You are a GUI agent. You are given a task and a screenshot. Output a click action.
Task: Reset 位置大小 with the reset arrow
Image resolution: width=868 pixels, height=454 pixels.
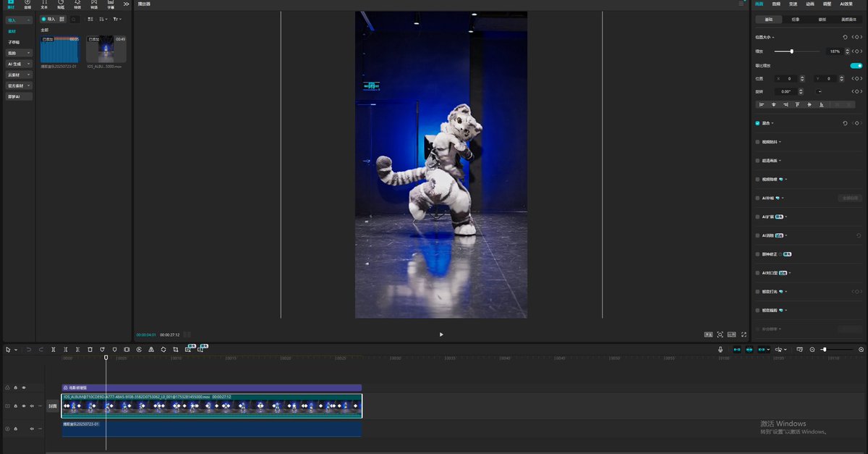click(x=845, y=37)
